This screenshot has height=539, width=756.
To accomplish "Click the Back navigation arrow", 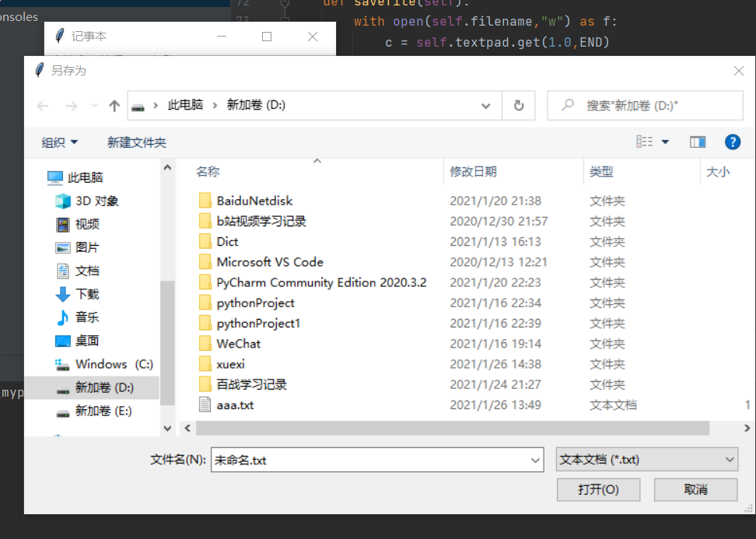I will coord(43,106).
